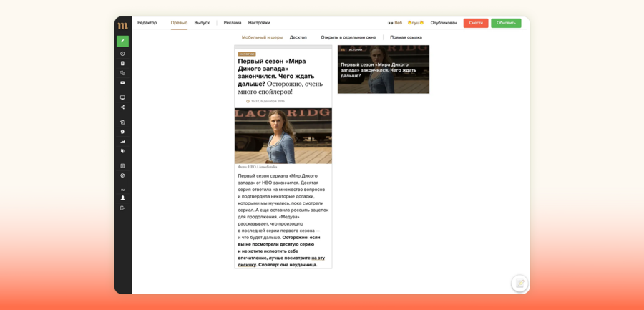The width and height of the screenshot is (644, 310).
Task: Open the bar chart statistics icon
Action: pos(122,142)
